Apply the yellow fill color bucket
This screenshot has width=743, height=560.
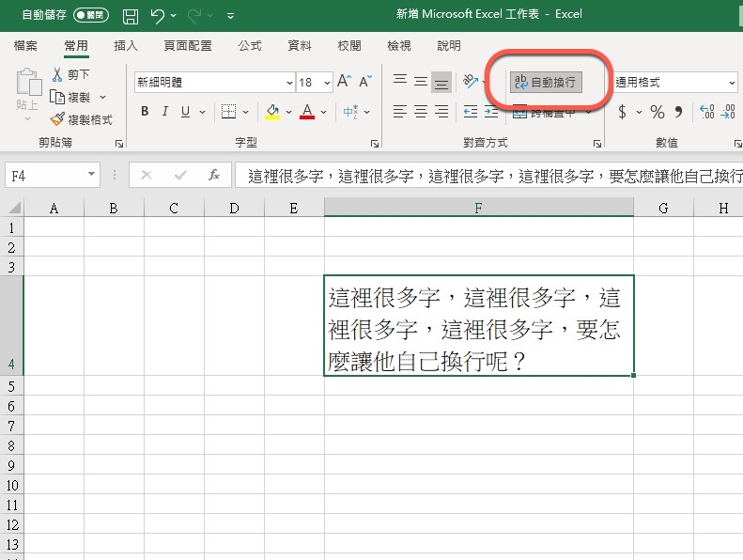click(x=272, y=112)
